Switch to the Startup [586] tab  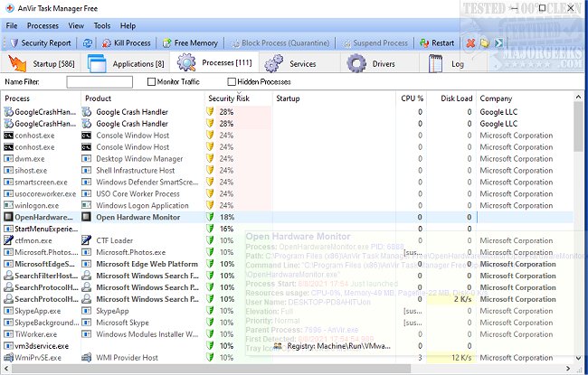click(x=42, y=63)
